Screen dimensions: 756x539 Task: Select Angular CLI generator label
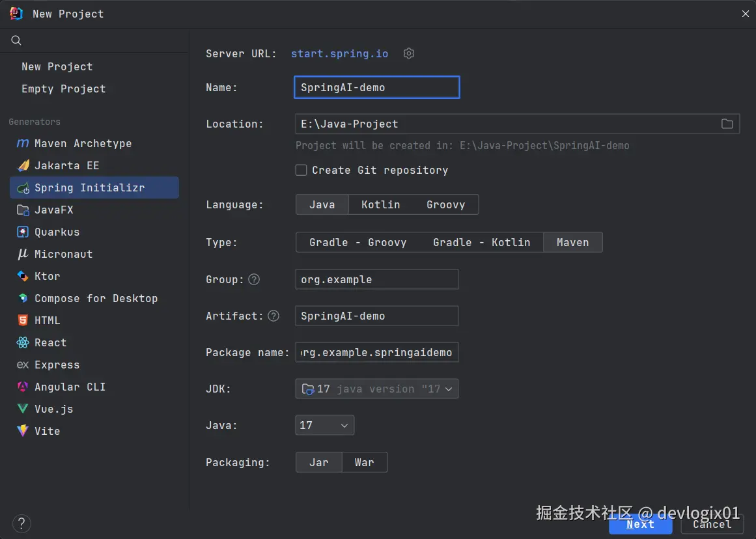coord(70,387)
